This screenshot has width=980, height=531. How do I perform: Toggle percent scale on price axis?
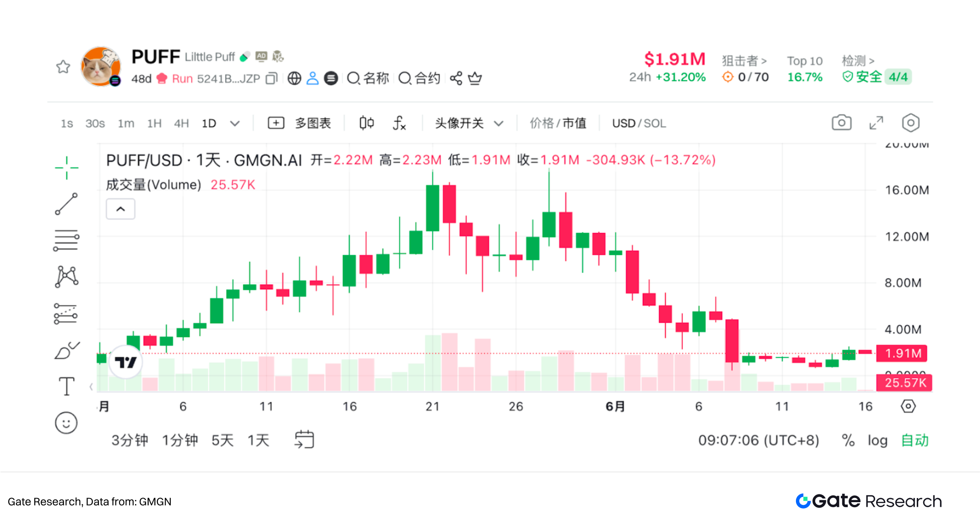point(848,440)
